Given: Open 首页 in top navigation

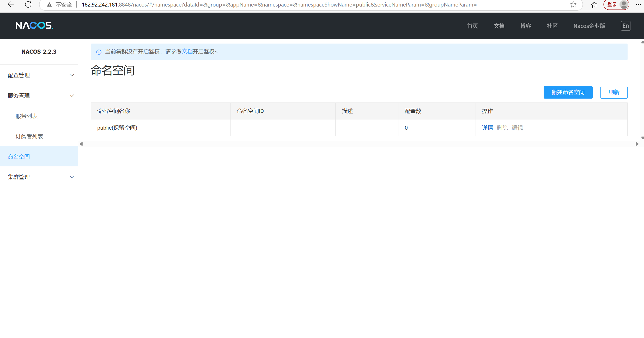Looking at the screenshot, I should (x=472, y=26).
